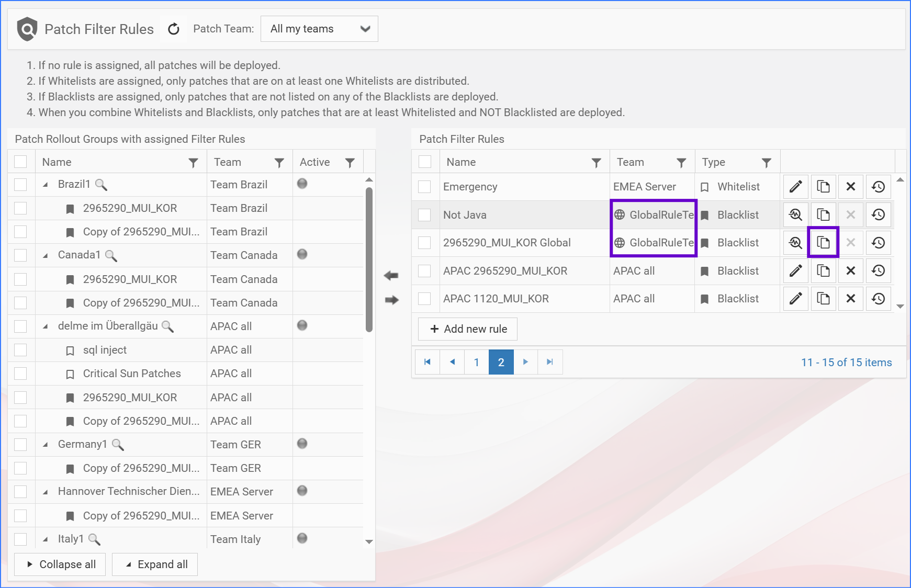Open the magnifier next to Brazil1 group
Image resolution: width=911 pixels, height=588 pixels.
click(x=101, y=185)
